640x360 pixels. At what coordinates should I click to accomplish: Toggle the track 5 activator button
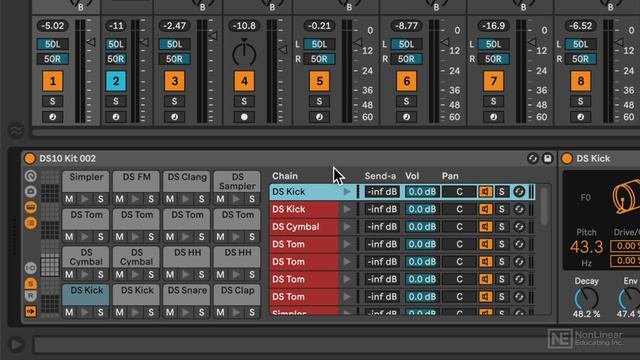[319, 81]
